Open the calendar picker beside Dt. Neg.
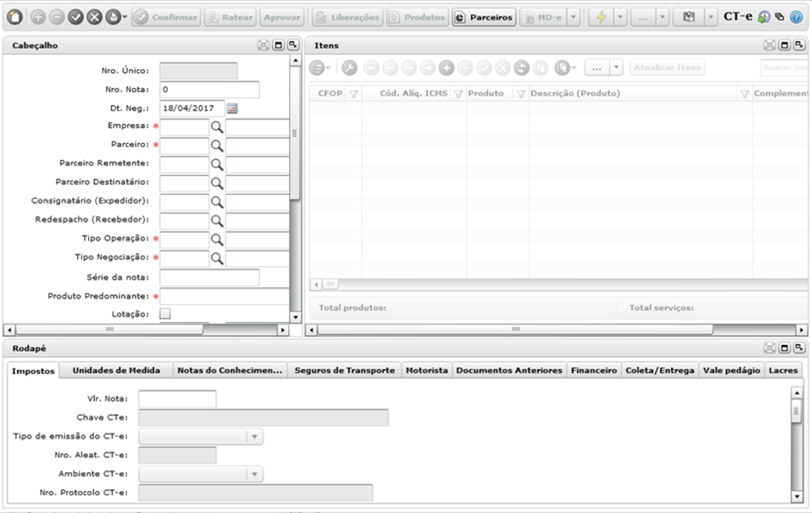The width and height of the screenshot is (812, 513). [x=232, y=108]
